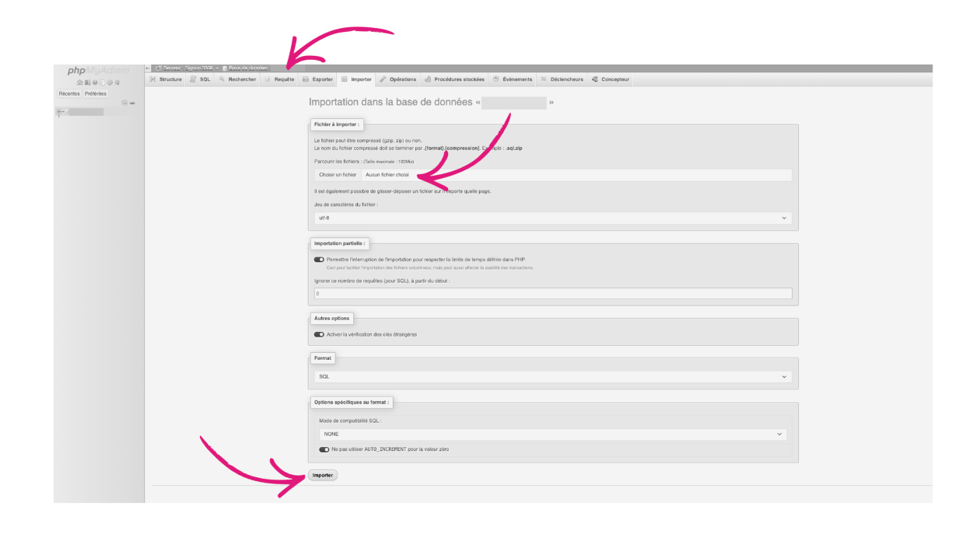Click the number of queries to skip field
The image size is (980, 534).
pos(553,294)
